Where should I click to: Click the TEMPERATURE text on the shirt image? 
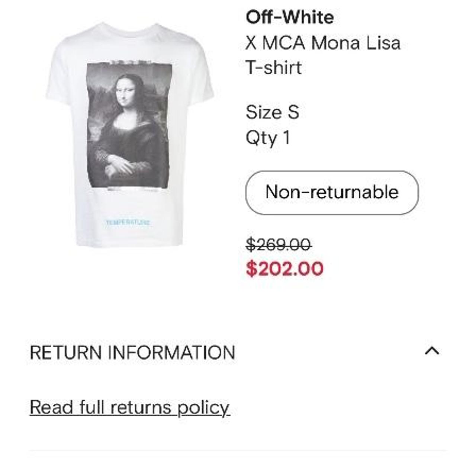tap(128, 222)
